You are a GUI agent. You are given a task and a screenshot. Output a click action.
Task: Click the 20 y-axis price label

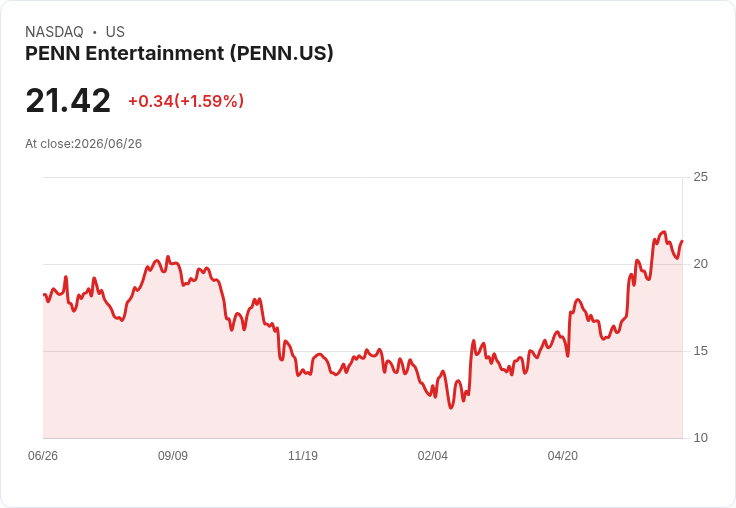click(700, 264)
